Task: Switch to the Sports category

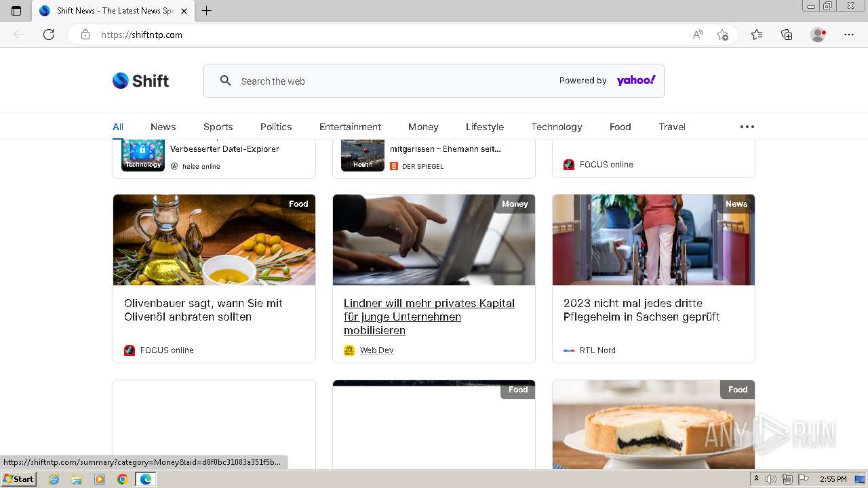Action: 218,127
